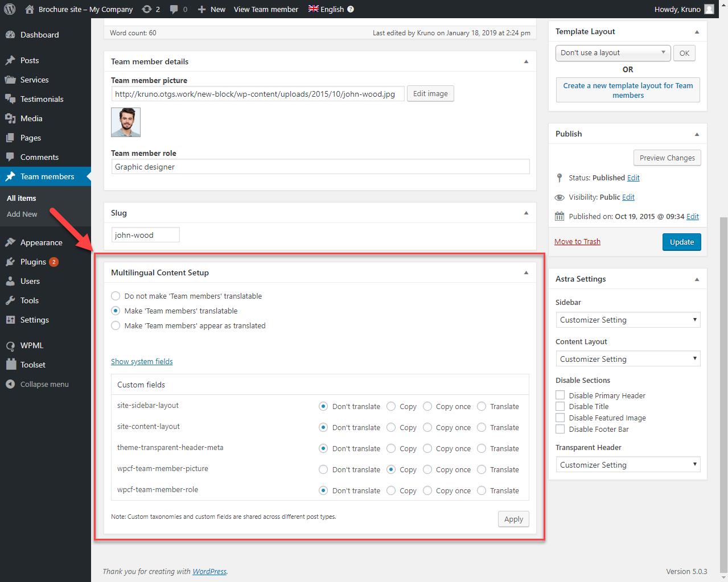The width and height of the screenshot is (728, 582).
Task: Select "Do not make 'Team members' translatable"
Action: (x=116, y=296)
